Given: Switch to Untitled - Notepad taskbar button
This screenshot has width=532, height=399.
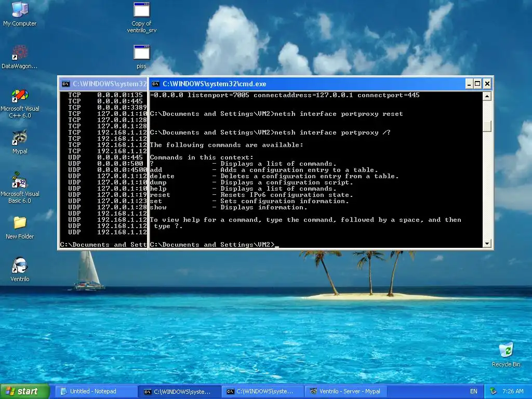Looking at the screenshot, I should click(x=96, y=391).
